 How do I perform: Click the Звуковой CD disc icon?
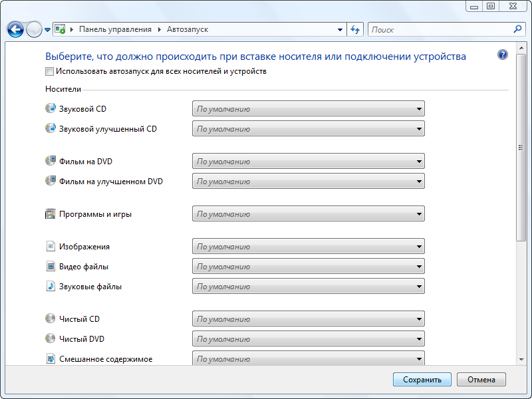(51, 108)
